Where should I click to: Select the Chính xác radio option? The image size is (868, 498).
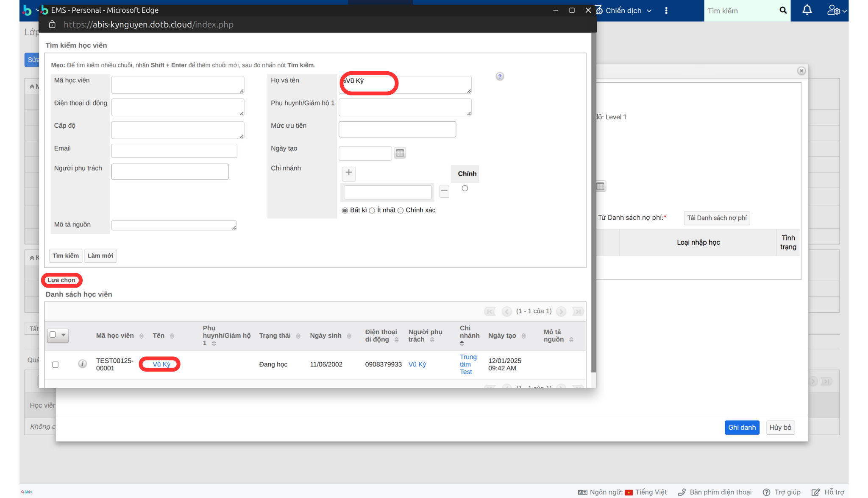[401, 210]
